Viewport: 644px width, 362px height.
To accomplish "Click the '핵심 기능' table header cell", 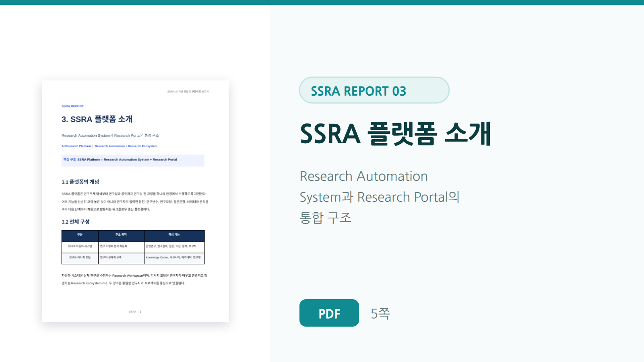I will coord(174,236).
